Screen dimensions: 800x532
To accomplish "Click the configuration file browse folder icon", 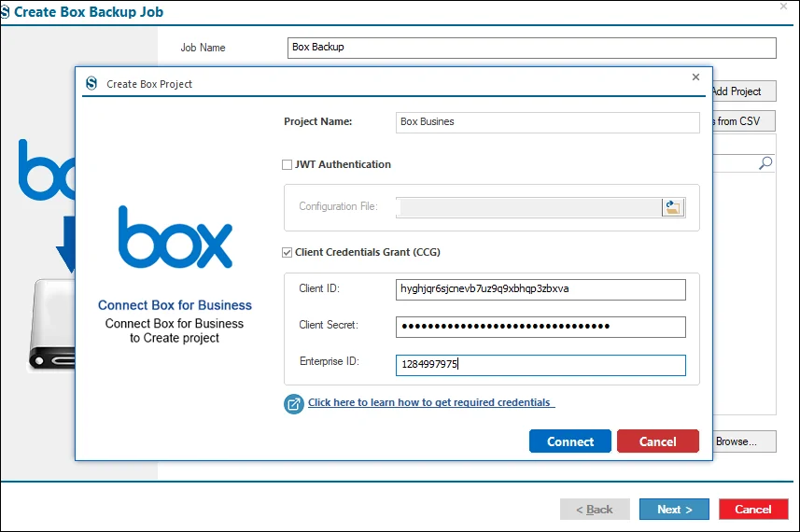I will [x=673, y=207].
